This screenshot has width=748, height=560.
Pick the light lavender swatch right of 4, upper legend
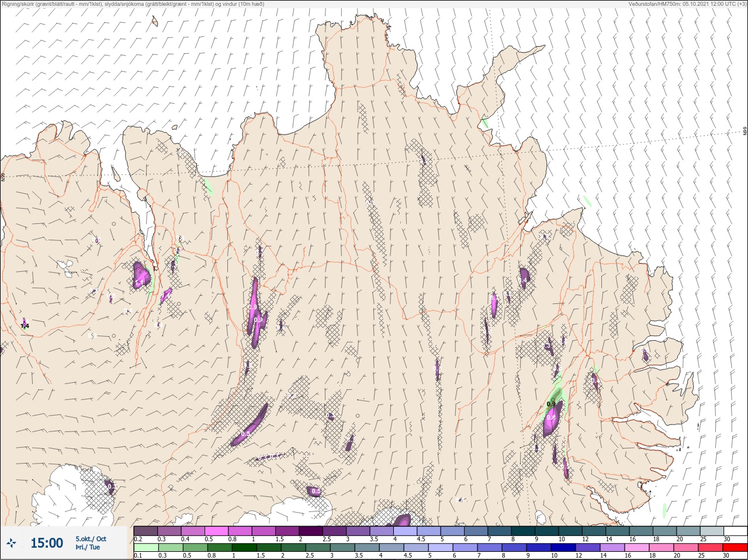[406, 531]
